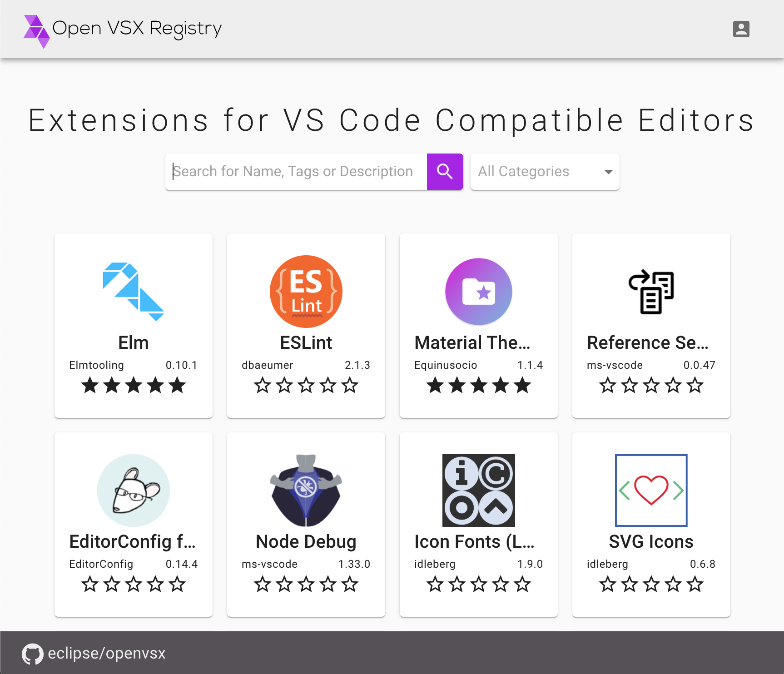Open the eclipse/openvsx repository link
The height and width of the screenshot is (674, 784).
click(107, 654)
